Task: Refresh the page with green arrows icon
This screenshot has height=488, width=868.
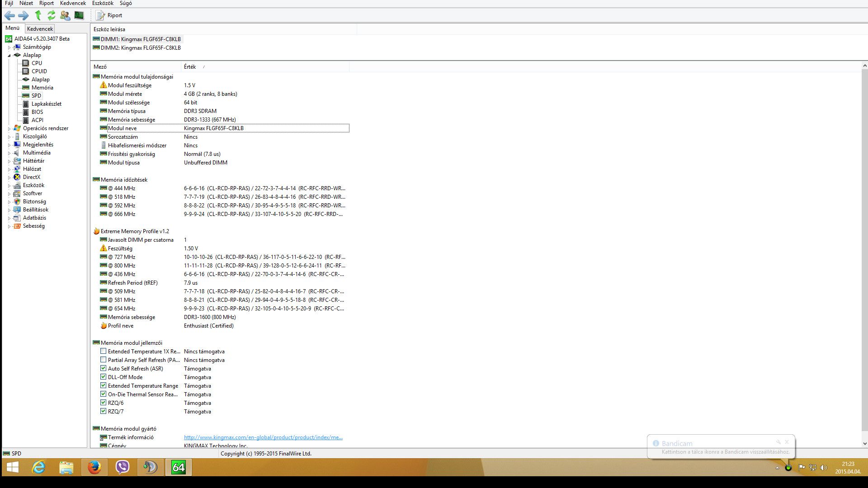Action: point(51,15)
